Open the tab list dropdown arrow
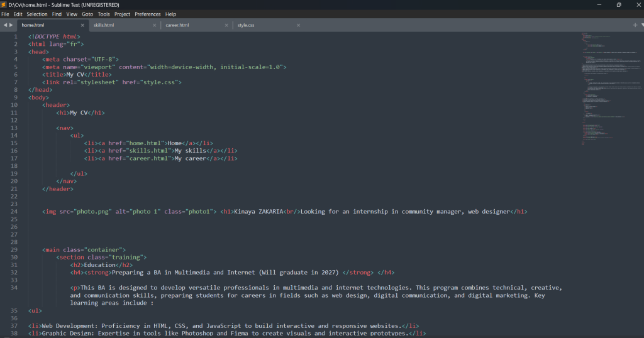This screenshot has width=644, height=338. click(641, 25)
